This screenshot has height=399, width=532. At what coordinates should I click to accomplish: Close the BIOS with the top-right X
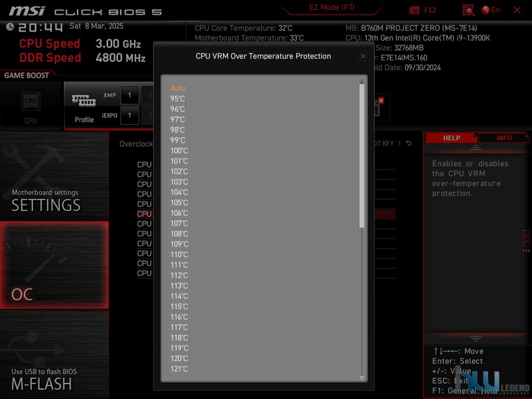[x=517, y=10]
